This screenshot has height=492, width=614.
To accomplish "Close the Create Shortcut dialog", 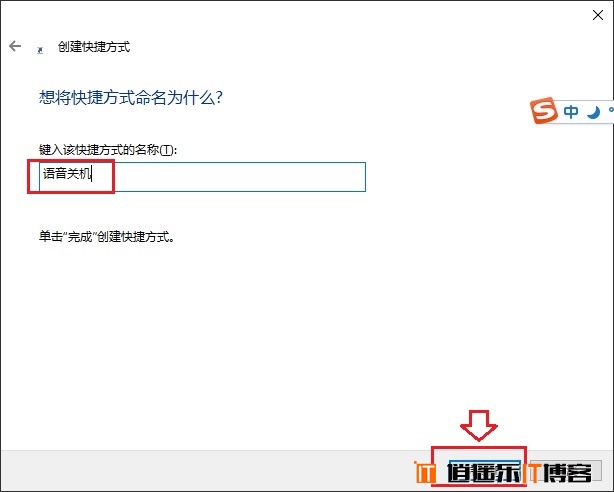I will pyautogui.click(x=598, y=15).
